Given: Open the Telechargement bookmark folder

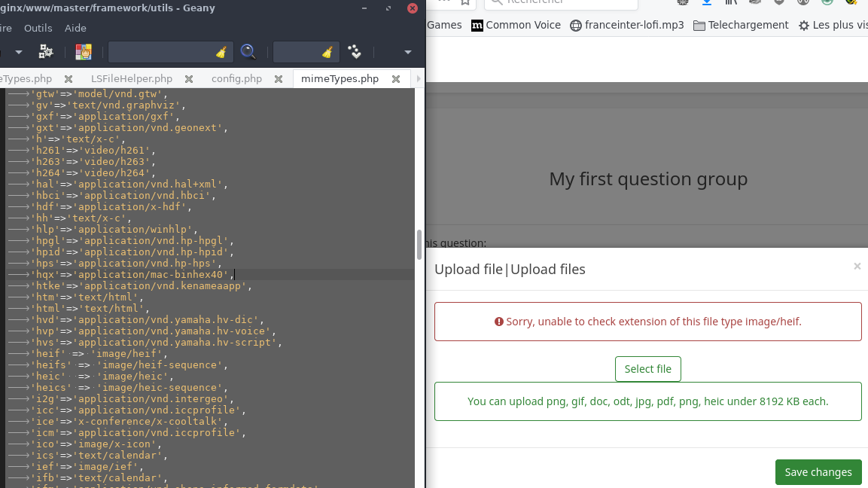Looking at the screenshot, I should (741, 25).
